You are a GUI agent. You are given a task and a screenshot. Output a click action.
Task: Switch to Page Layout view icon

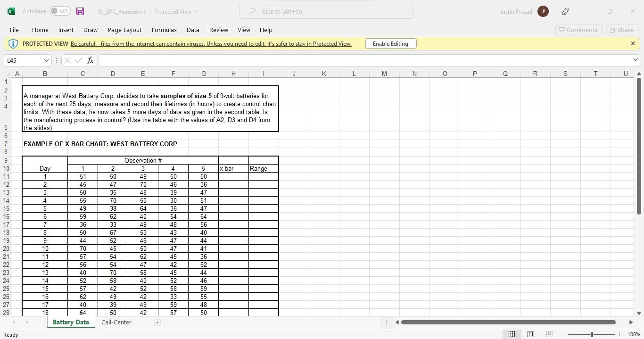(530, 334)
